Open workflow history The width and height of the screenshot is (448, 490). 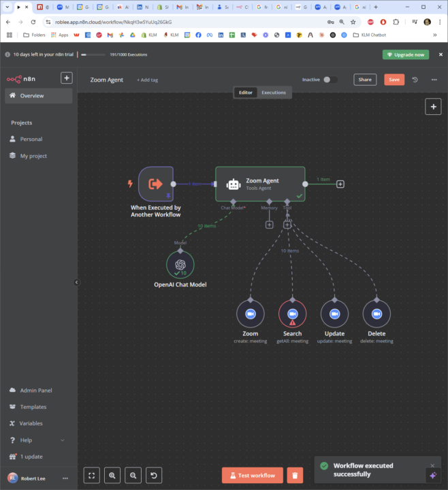pos(415,80)
